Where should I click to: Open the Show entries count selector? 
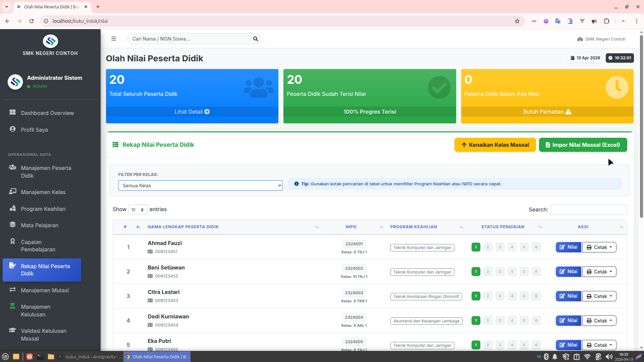click(x=138, y=210)
